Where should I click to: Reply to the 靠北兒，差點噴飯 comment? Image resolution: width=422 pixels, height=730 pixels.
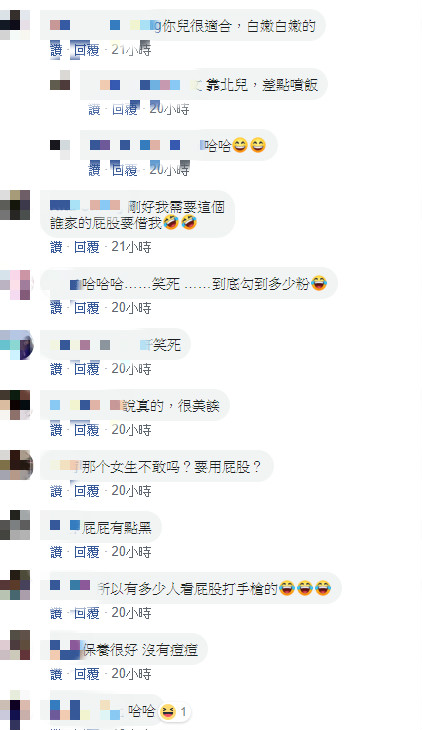click(125, 109)
